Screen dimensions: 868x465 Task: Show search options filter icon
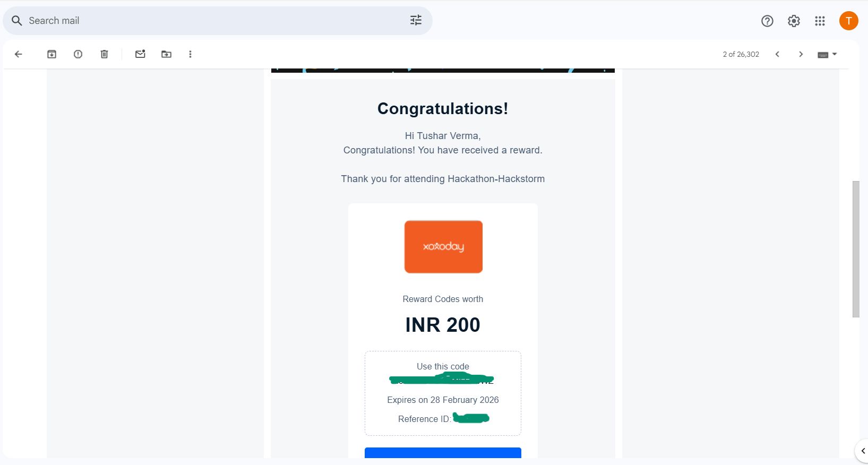click(416, 20)
